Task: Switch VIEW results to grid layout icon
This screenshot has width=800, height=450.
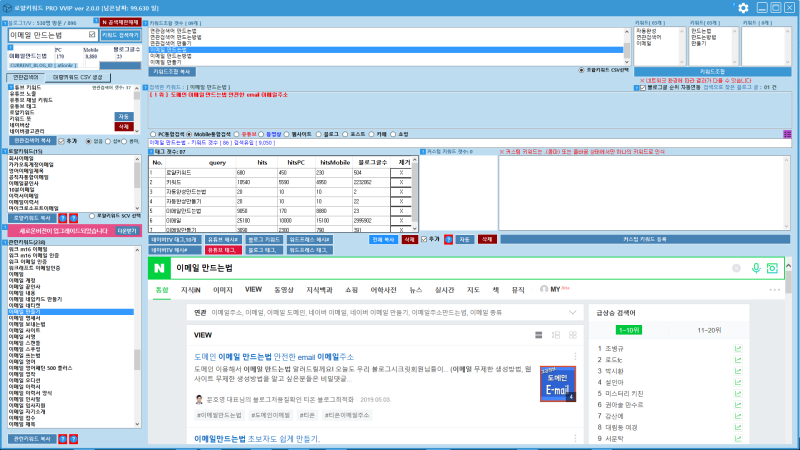Action: 572,335
